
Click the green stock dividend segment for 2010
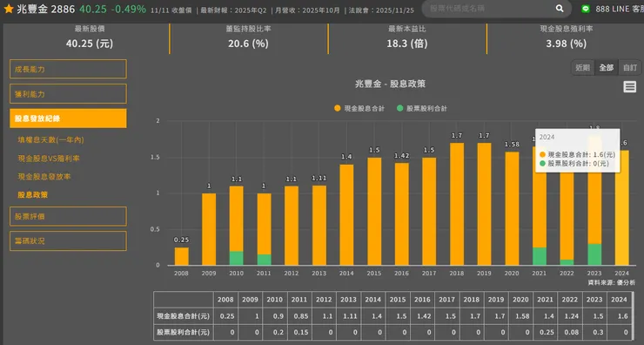[236, 258]
